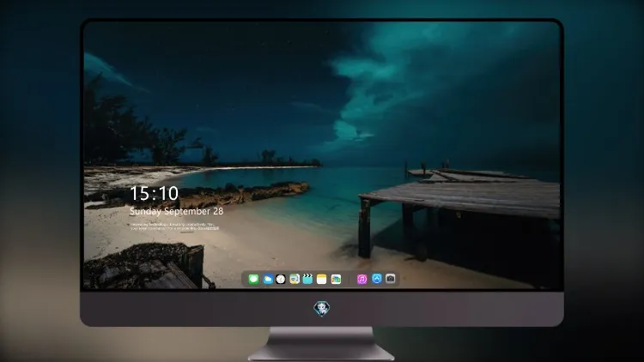The height and width of the screenshot is (362, 644).
Task: Open the Maps app in the dock
Action: [x=295, y=280]
